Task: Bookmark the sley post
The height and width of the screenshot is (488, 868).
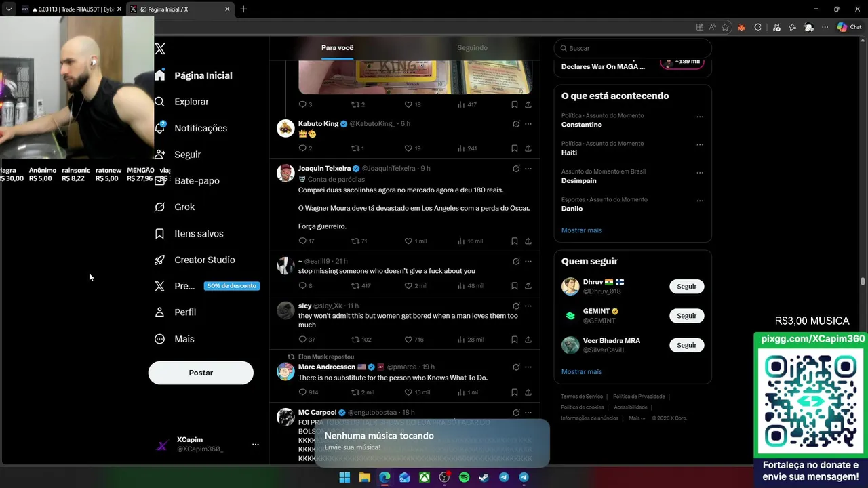Action: point(515,340)
